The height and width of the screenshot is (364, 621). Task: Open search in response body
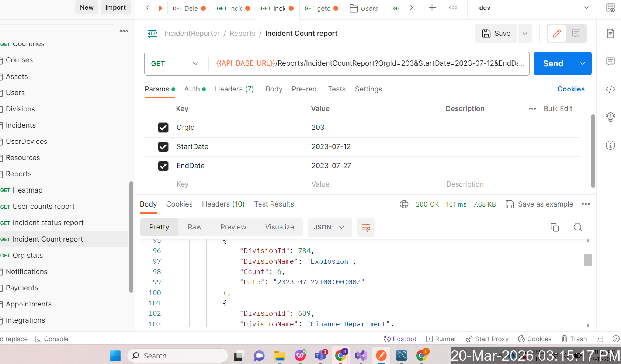578,227
